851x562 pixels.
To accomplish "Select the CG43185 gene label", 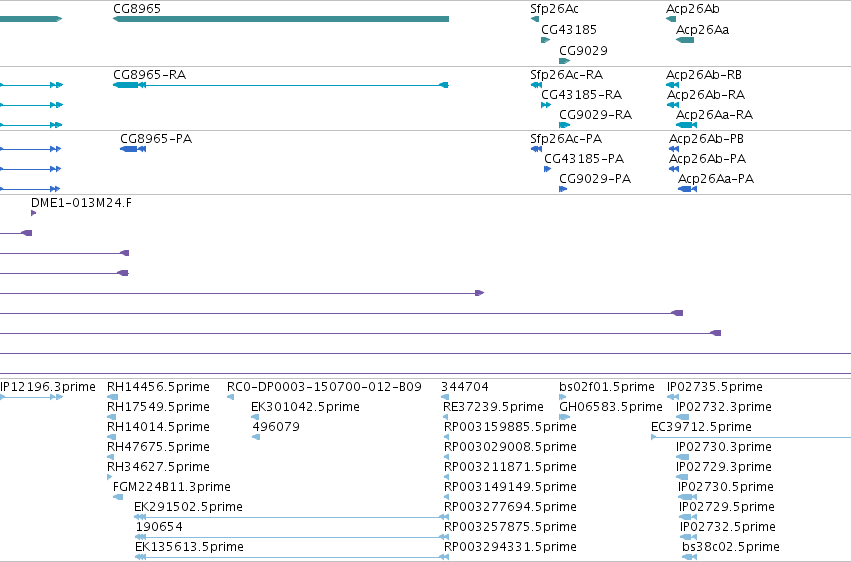I will 569,30.
